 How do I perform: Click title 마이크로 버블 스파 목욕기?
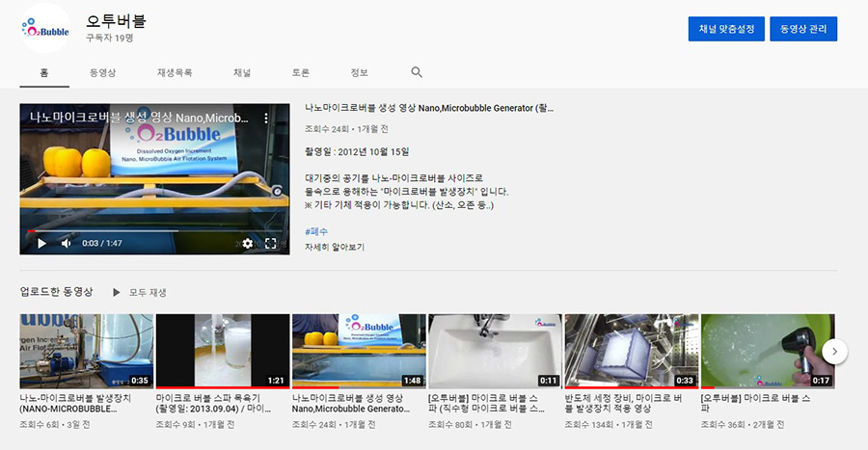click(212, 404)
